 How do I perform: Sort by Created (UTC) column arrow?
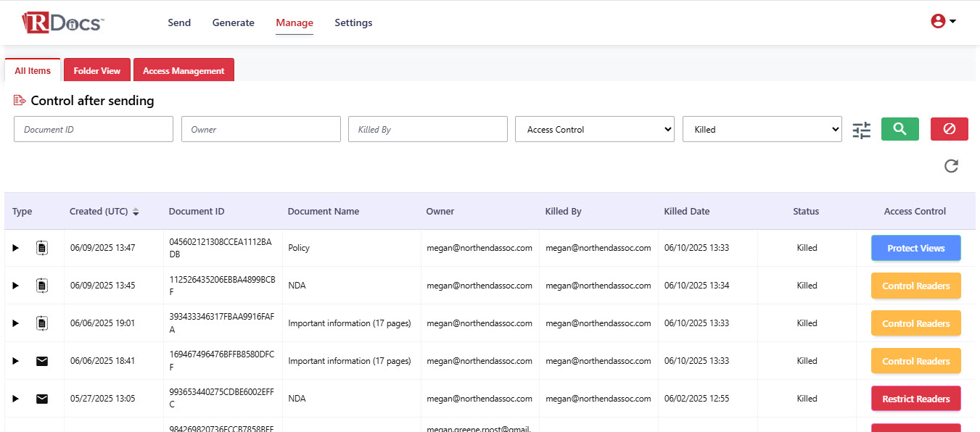point(136,212)
